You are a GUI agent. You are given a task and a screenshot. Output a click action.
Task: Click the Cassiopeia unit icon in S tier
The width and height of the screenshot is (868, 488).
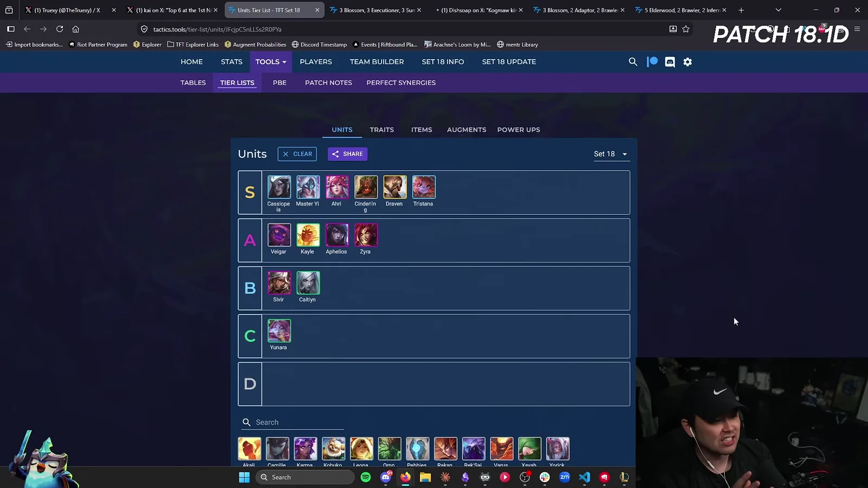tap(279, 187)
